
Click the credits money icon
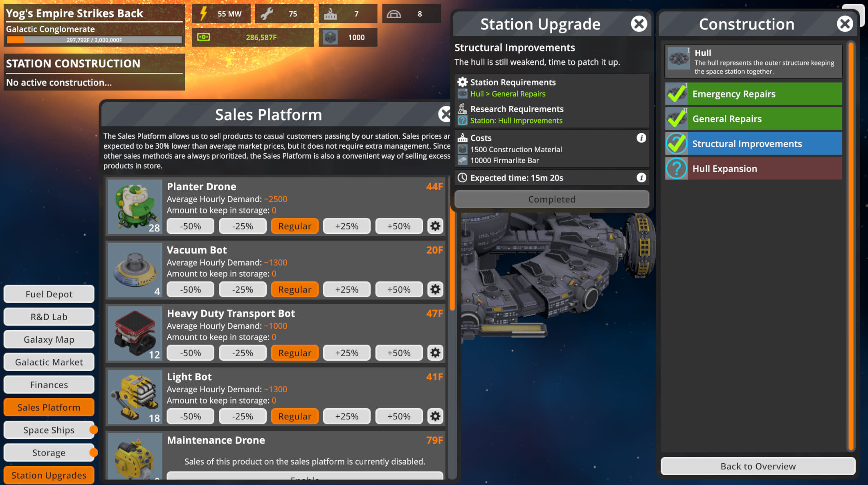coord(203,37)
